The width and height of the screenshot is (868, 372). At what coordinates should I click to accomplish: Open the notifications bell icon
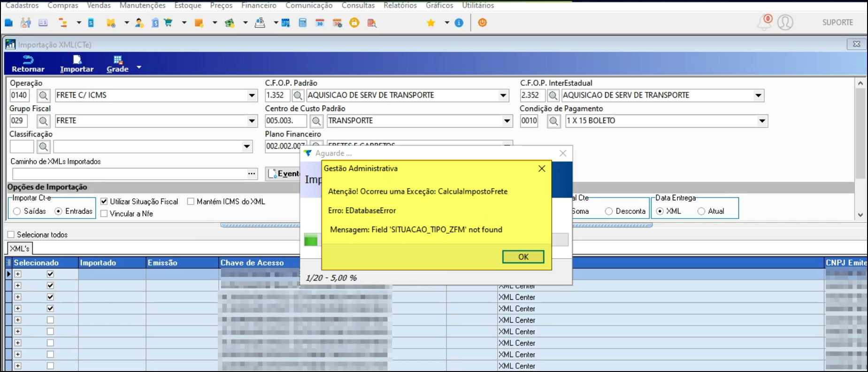click(764, 22)
